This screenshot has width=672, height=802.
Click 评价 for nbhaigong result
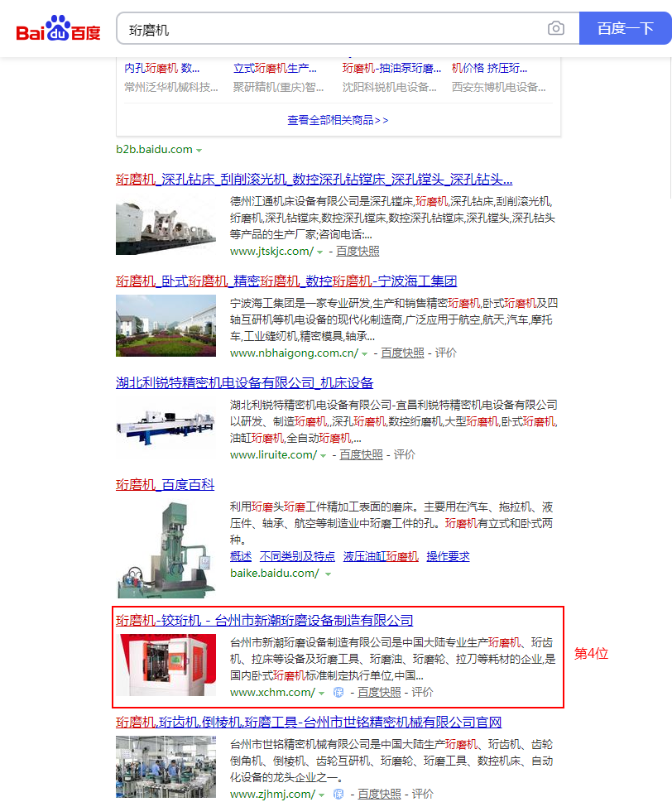coord(446,353)
